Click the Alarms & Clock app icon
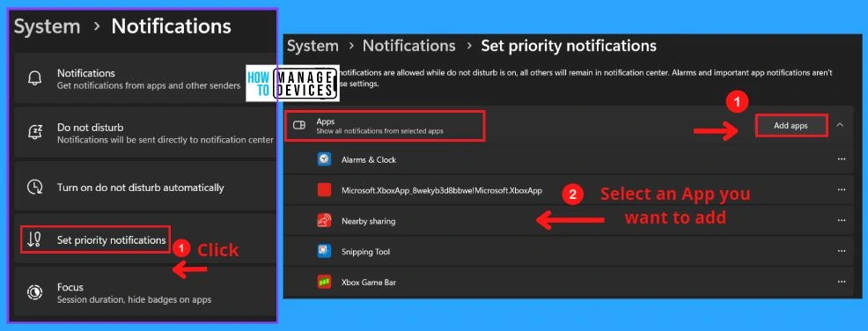This screenshot has height=331, width=868. [x=324, y=159]
